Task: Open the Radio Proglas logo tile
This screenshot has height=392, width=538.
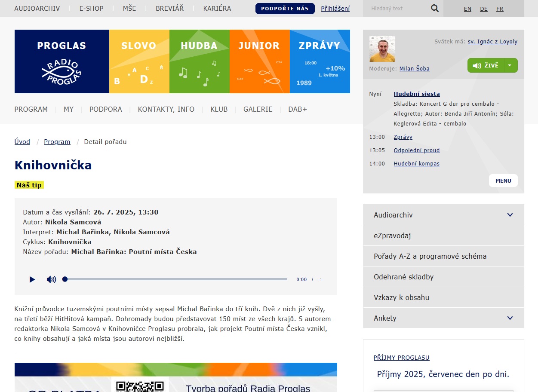Action: pyautogui.click(x=62, y=61)
